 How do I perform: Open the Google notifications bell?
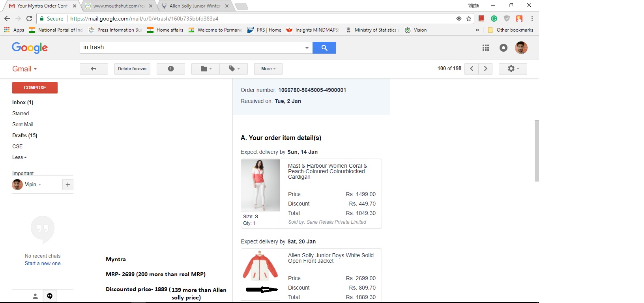pos(503,48)
